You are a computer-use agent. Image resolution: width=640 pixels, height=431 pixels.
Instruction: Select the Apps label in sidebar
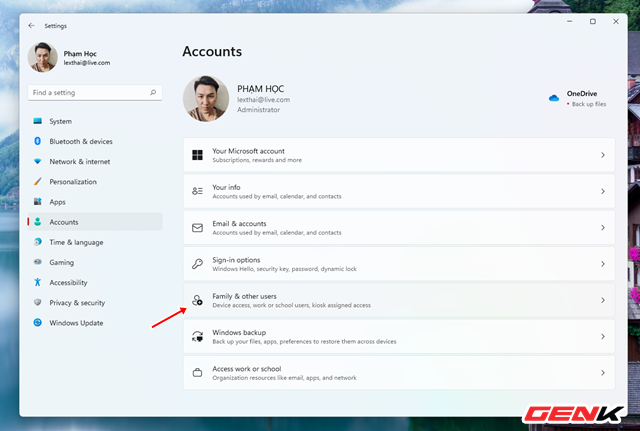(58, 202)
